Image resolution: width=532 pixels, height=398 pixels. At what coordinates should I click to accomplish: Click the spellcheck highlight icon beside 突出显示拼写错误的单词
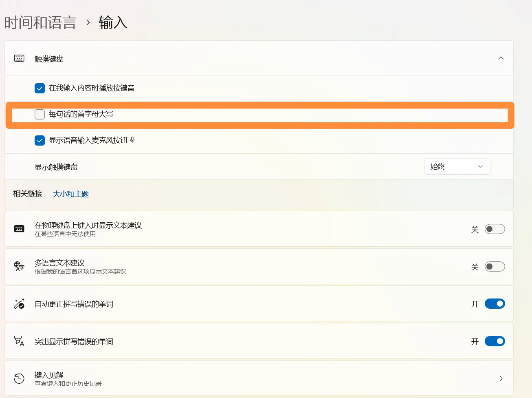pyautogui.click(x=19, y=341)
